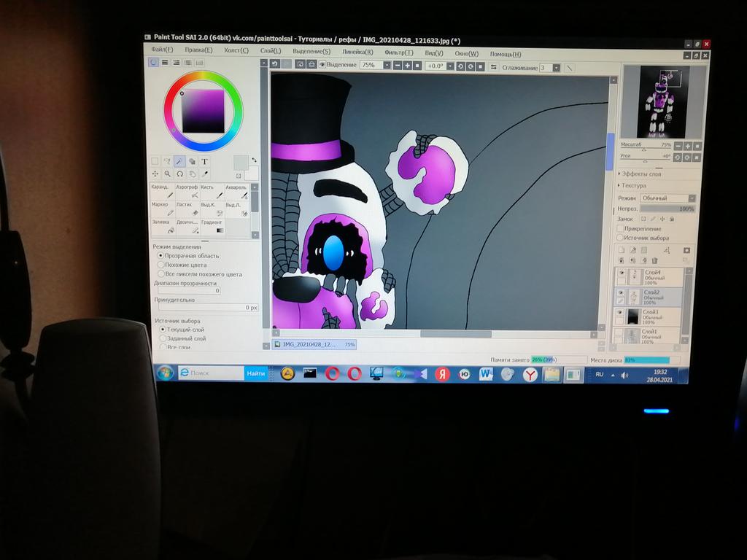Open the rotation angle +0.0° dropdown
This screenshot has width=747, height=560.
[449, 66]
